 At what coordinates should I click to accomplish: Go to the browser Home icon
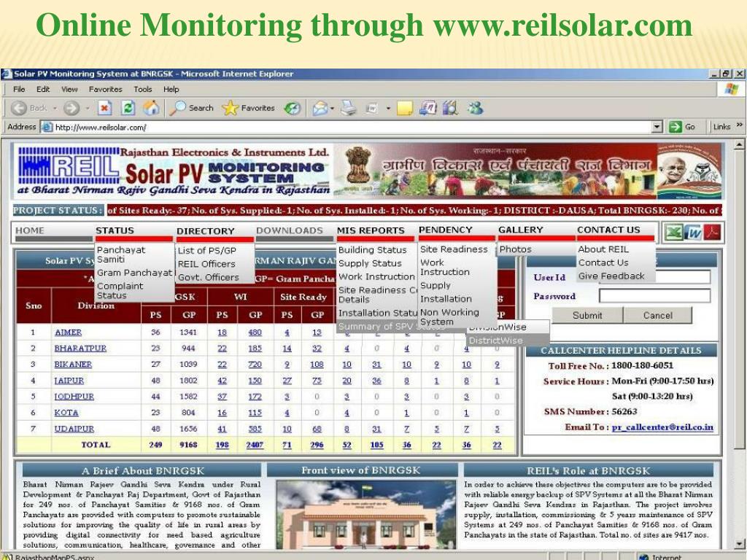tap(152, 108)
